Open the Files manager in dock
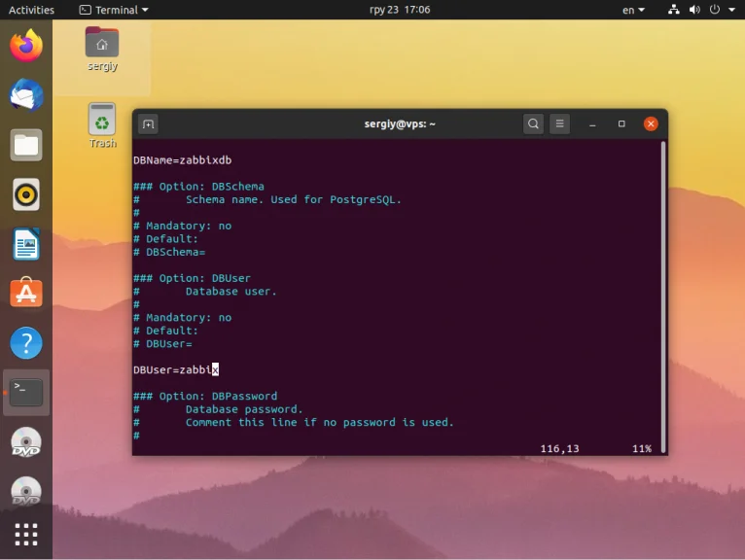Image resolution: width=745 pixels, height=560 pixels. 26,145
